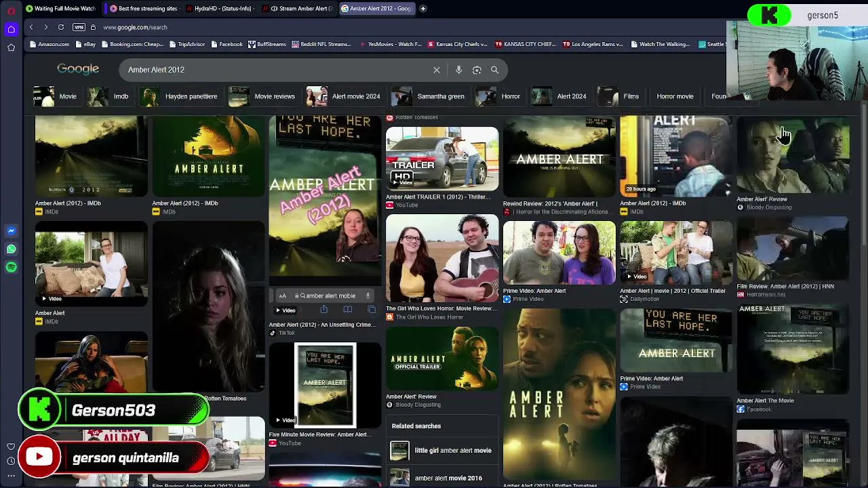The height and width of the screenshot is (488, 868).
Task: Open WhatsApp in the Opera sidebar
Action: 11,249
